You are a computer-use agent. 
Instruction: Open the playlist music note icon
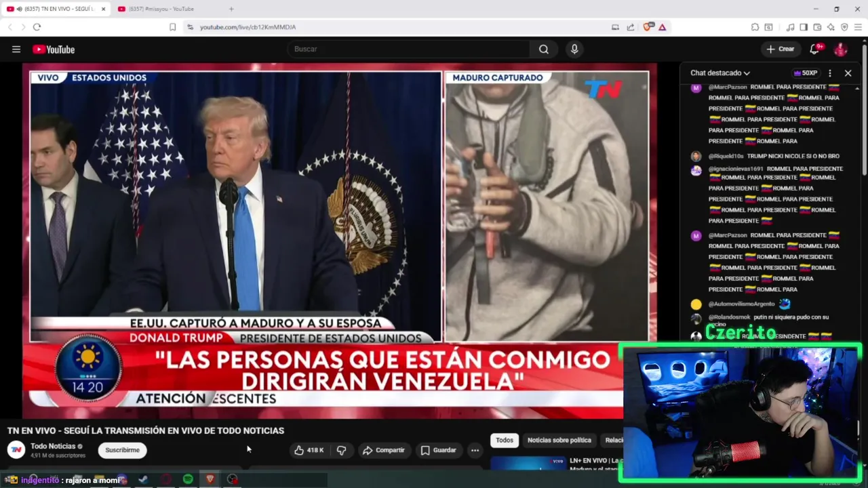(790, 27)
